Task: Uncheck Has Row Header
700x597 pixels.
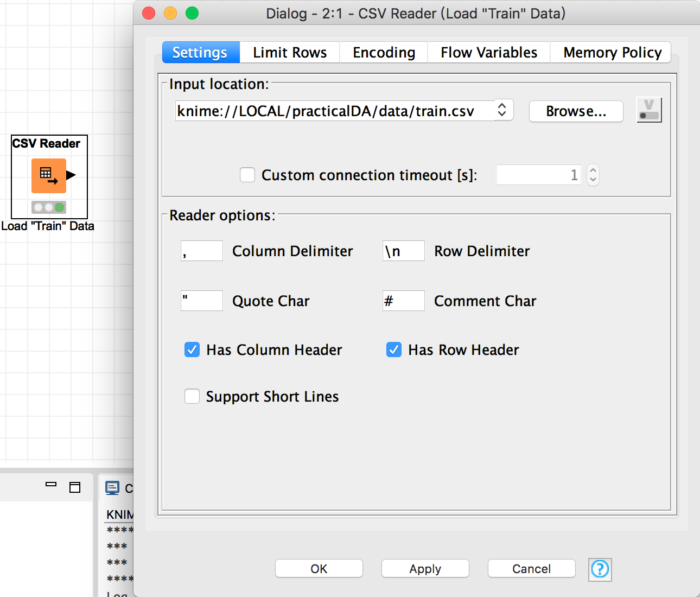Action: point(394,350)
